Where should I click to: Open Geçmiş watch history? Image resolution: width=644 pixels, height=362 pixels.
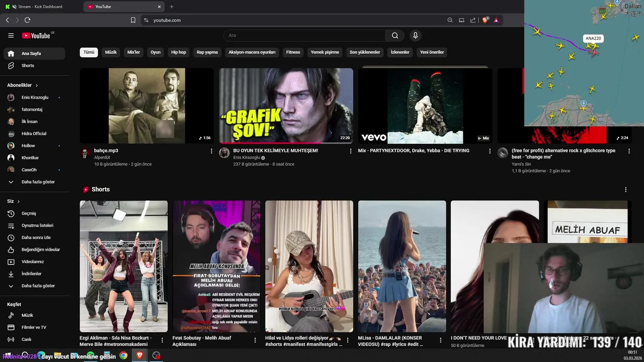pyautogui.click(x=34, y=213)
